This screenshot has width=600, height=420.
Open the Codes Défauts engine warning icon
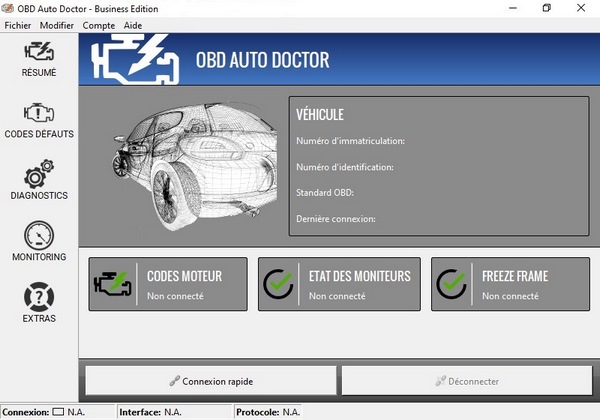tap(39, 113)
